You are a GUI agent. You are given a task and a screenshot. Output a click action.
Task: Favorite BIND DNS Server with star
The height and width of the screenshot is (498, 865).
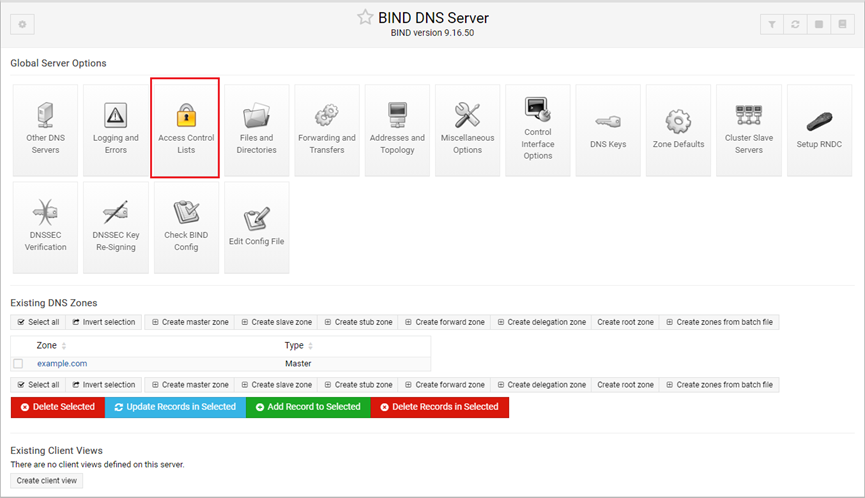365,18
